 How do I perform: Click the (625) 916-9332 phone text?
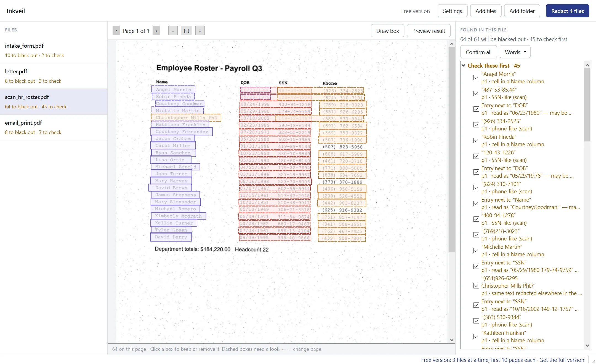point(342,210)
